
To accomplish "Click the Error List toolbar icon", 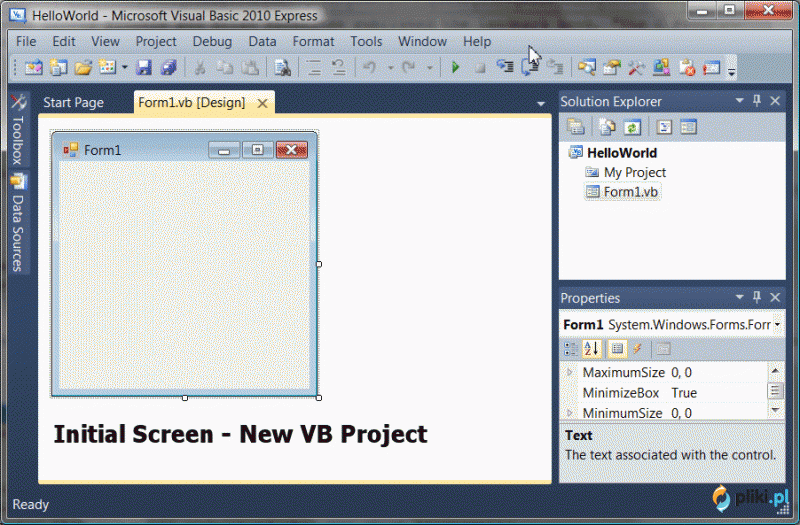I will point(686,67).
